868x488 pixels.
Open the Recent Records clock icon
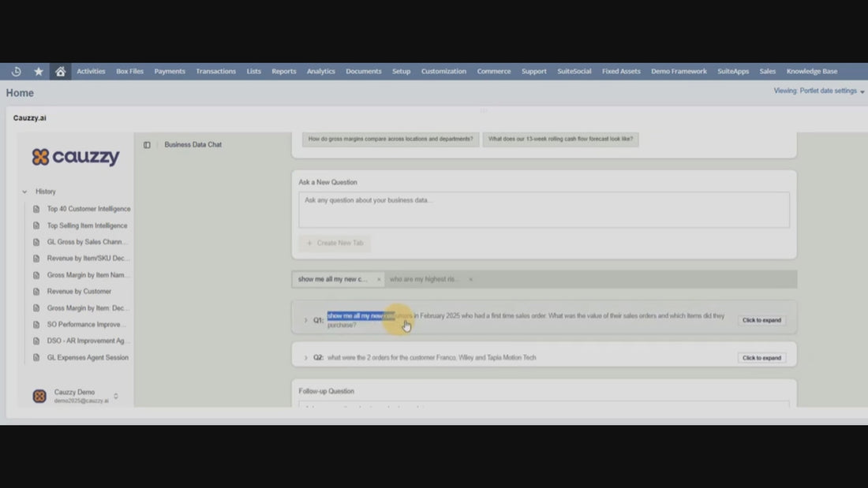[17, 71]
